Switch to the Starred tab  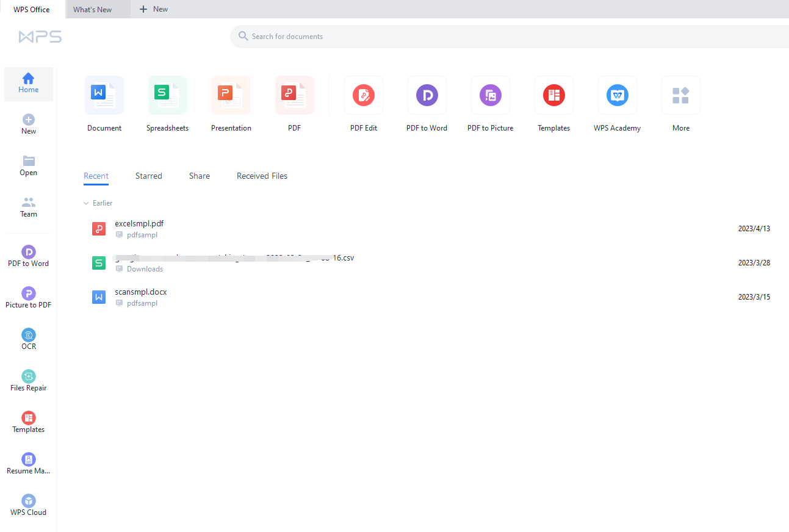coord(149,176)
